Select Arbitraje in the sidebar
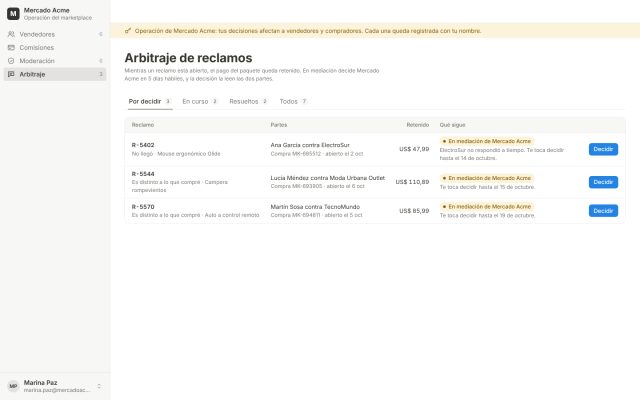Image resolution: width=640 pixels, height=400 pixels. [55, 74]
